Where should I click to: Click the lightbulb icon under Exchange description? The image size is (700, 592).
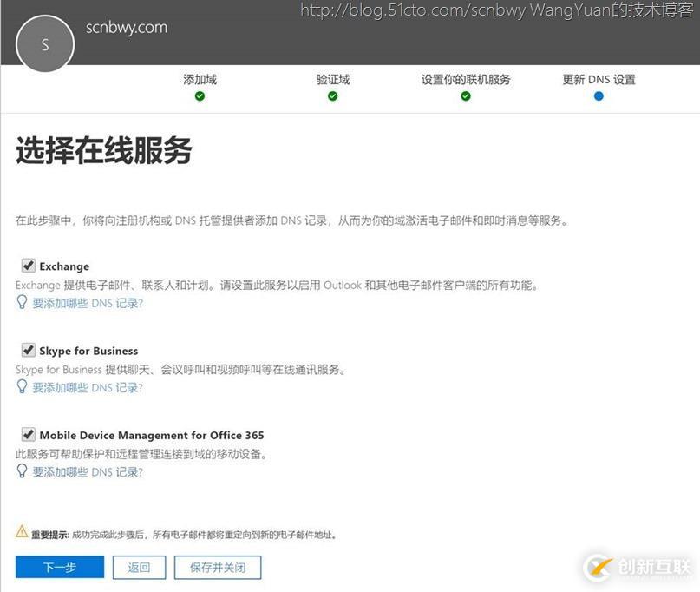tap(22, 302)
